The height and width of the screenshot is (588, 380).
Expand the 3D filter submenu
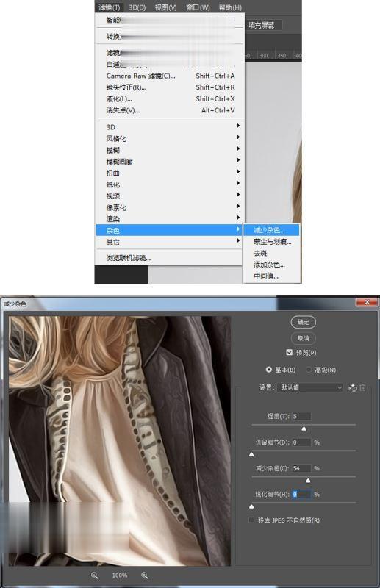click(171, 127)
